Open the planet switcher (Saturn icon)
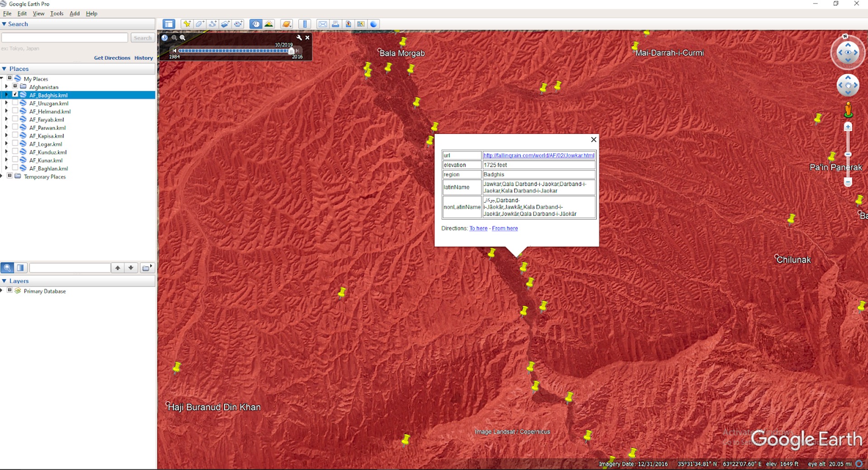 pyautogui.click(x=287, y=24)
